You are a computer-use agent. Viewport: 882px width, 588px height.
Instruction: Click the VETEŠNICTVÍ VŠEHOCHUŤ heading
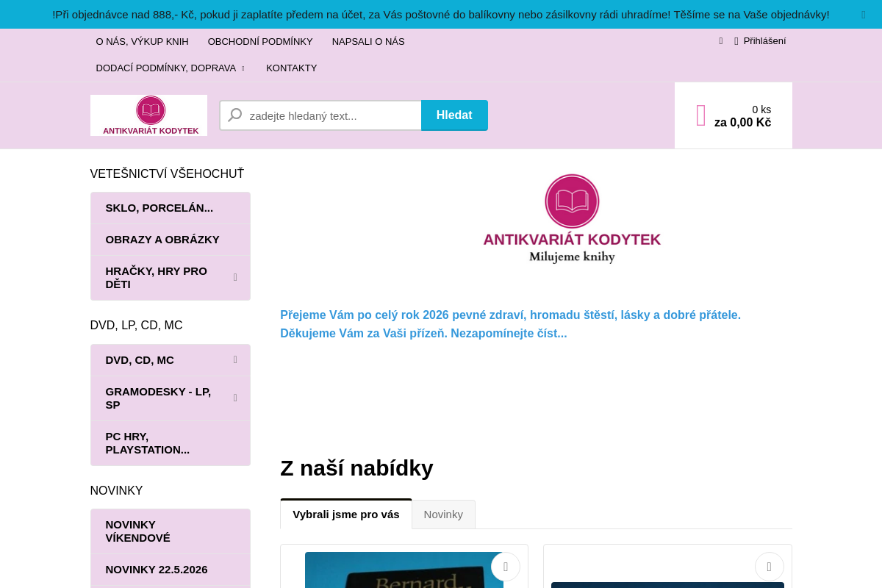point(167,174)
